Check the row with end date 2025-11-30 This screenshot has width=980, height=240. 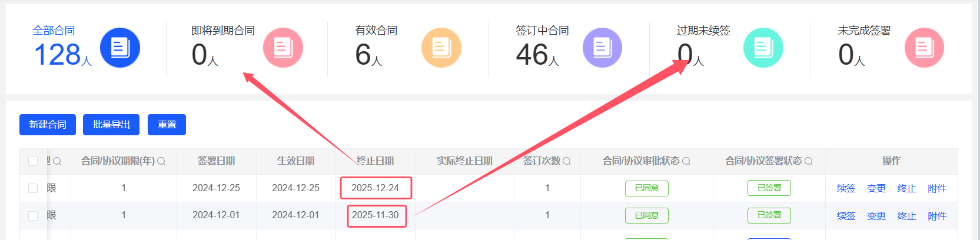click(33, 216)
